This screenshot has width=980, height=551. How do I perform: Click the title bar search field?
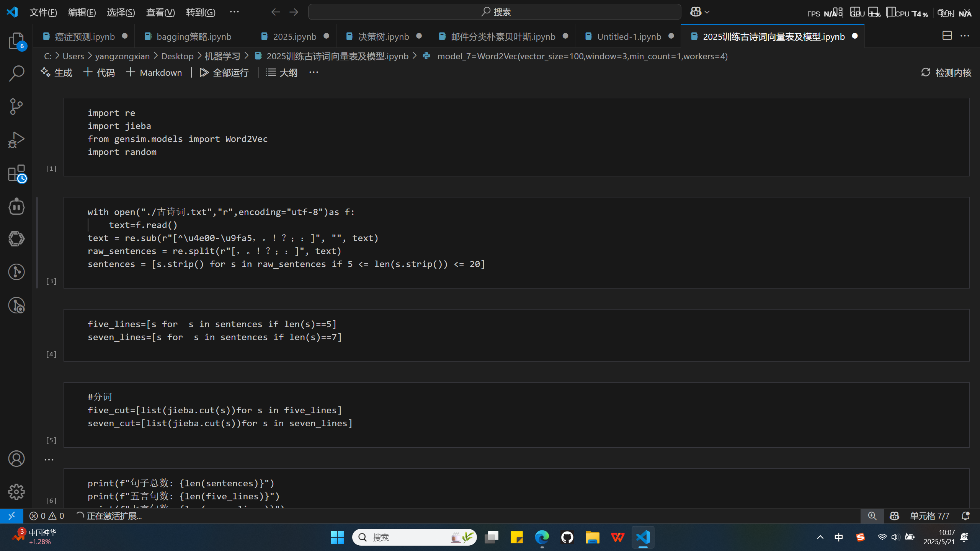point(494,12)
